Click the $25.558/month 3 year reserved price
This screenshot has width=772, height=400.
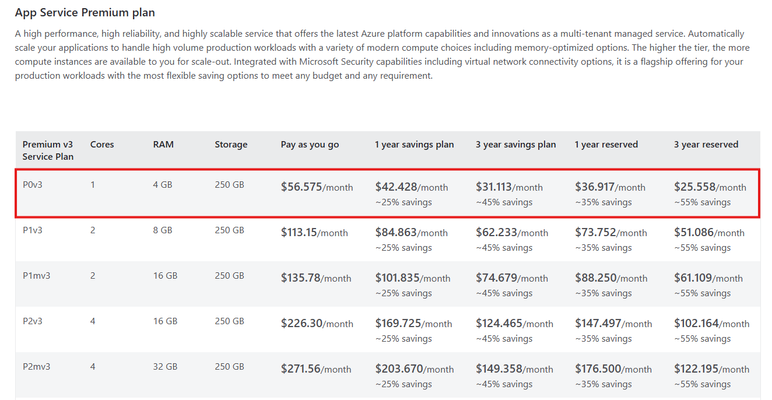[x=710, y=187]
